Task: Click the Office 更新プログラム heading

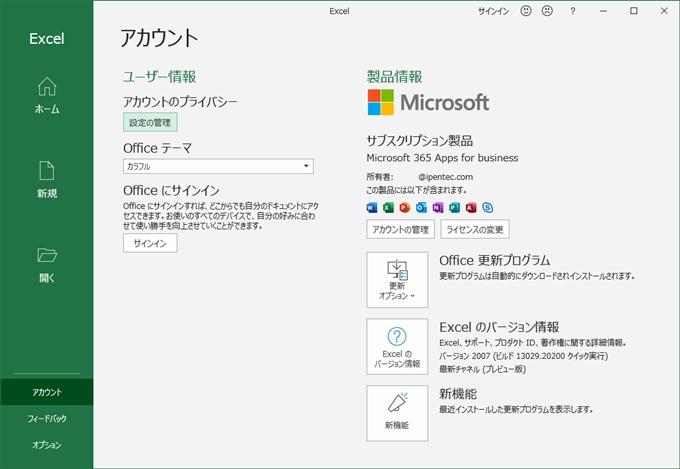Action: pos(494,260)
